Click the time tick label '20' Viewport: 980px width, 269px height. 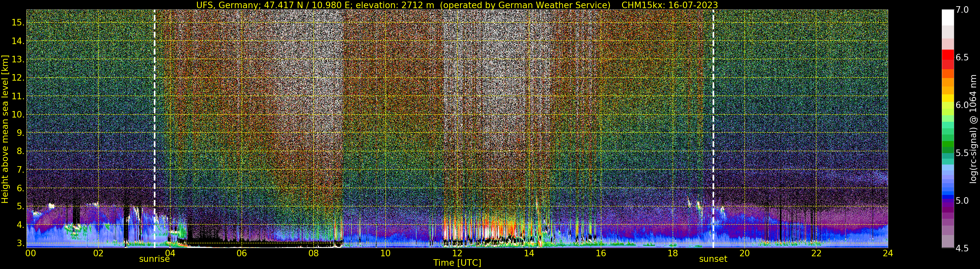point(744,253)
